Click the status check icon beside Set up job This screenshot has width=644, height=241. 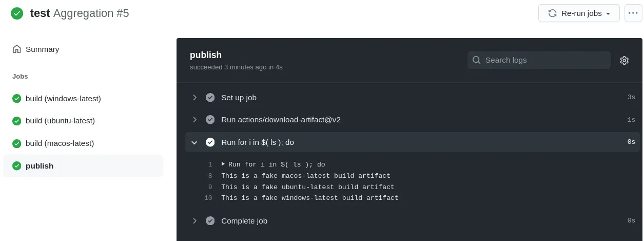(x=210, y=98)
